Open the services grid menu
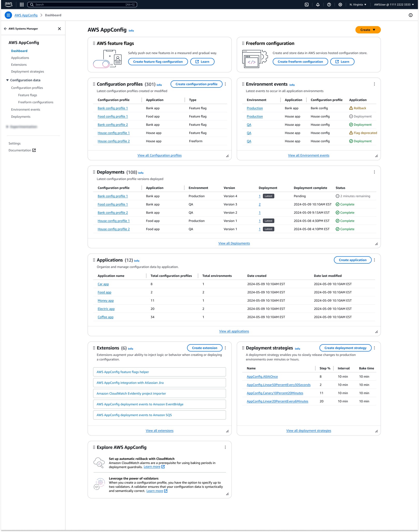419x532 pixels. pyautogui.click(x=22, y=4)
